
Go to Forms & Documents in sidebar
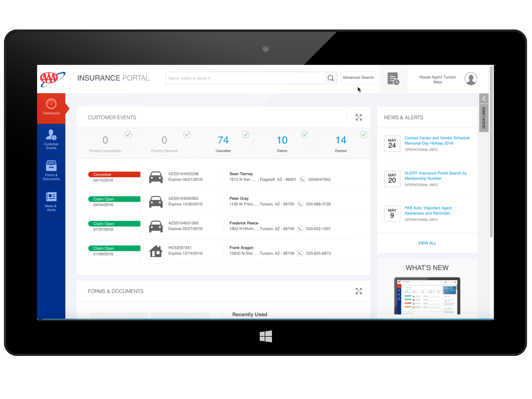tap(51, 170)
